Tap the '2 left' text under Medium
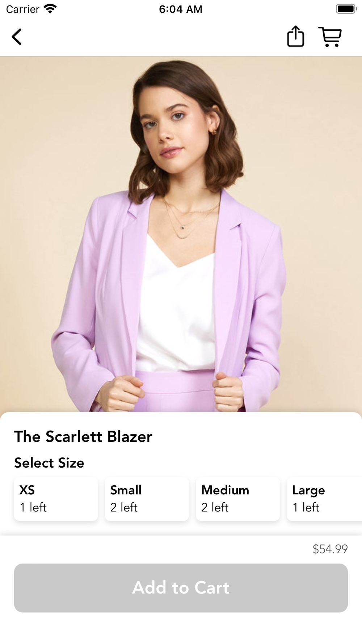Viewport: 362px width, 644px height. click(x=215, y=507)
